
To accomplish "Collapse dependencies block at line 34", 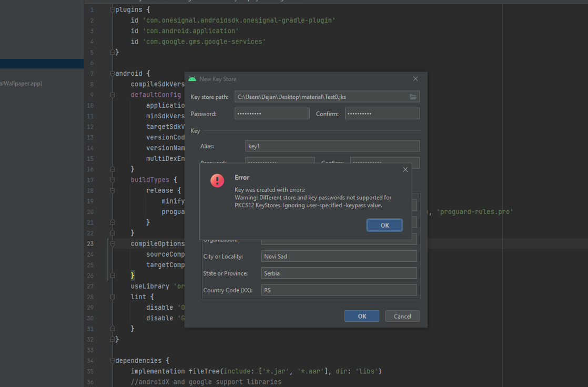I will pos(113,361).
